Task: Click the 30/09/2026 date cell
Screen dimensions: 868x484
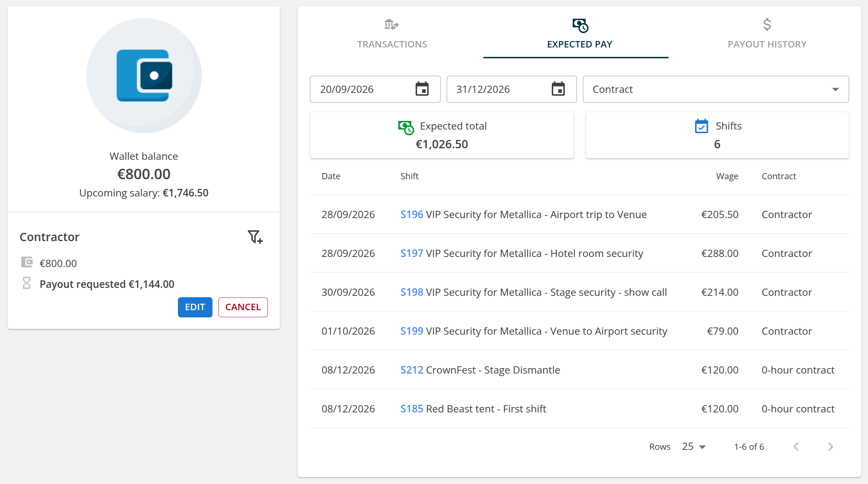Action: click(348, 292)
